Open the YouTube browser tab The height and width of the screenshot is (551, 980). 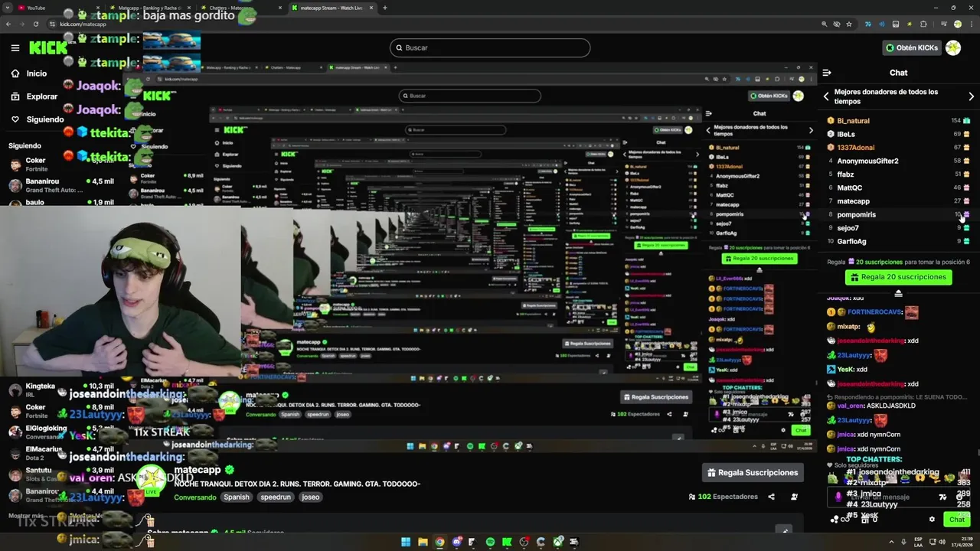(x=57, y=8)
